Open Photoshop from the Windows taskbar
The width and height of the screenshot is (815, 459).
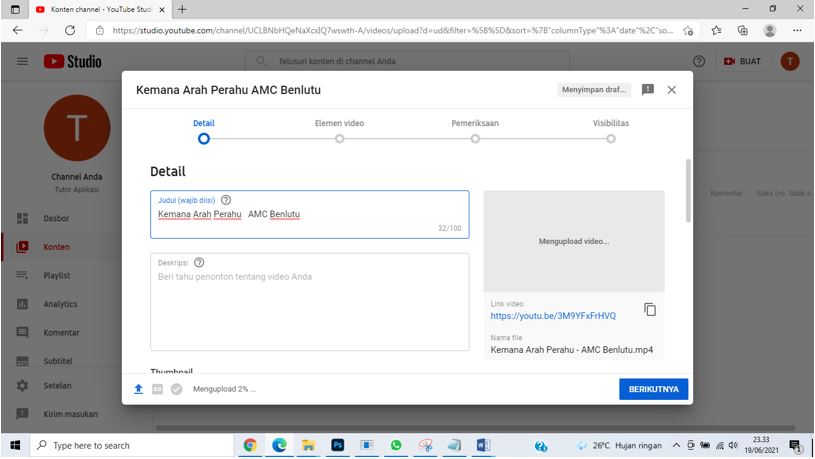click(x=338, y=446)
